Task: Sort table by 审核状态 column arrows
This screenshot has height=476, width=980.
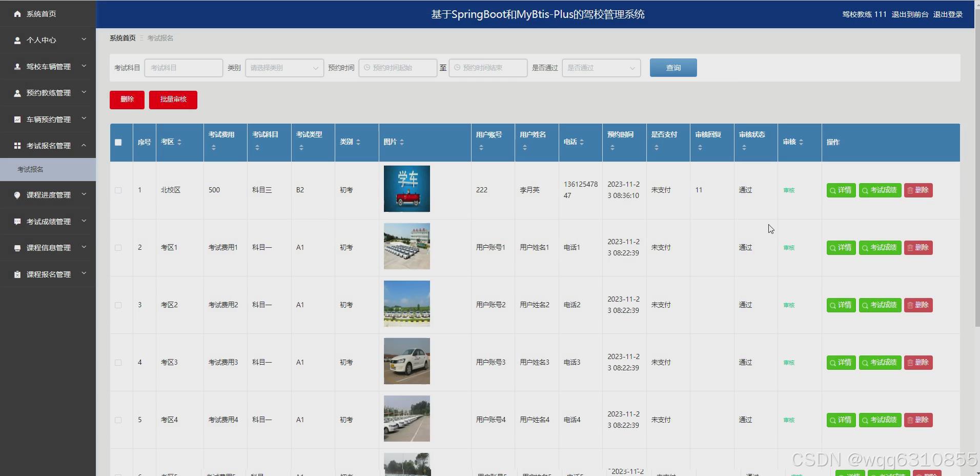Action: (744, 148)
